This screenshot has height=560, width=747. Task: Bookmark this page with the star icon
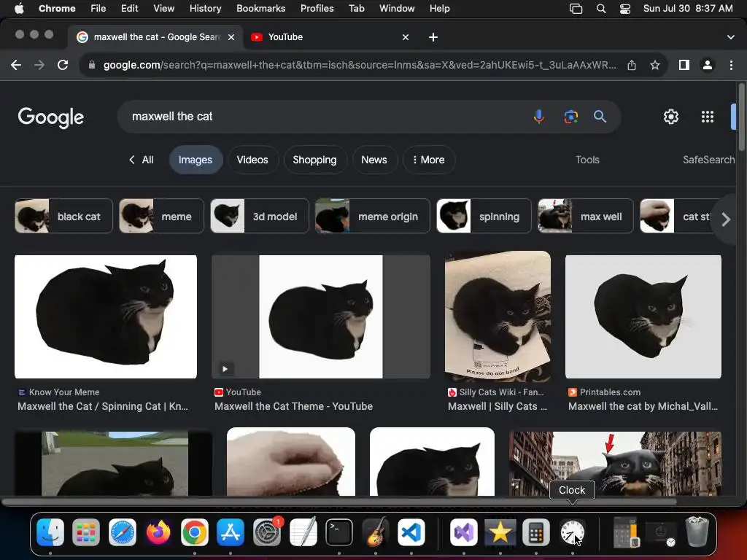[x=655, y=65]
